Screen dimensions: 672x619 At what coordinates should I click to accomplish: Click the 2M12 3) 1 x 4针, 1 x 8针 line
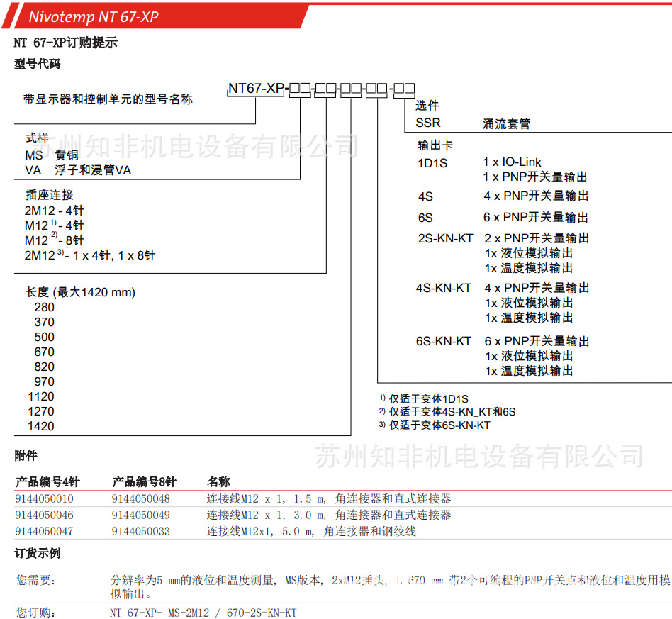pyautogui.click(x=90, y=255)
